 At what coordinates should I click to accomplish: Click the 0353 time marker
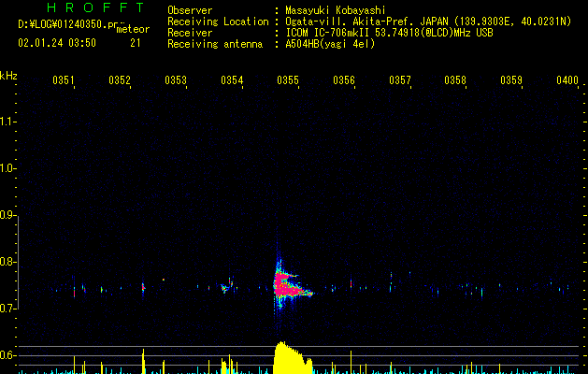176,80
